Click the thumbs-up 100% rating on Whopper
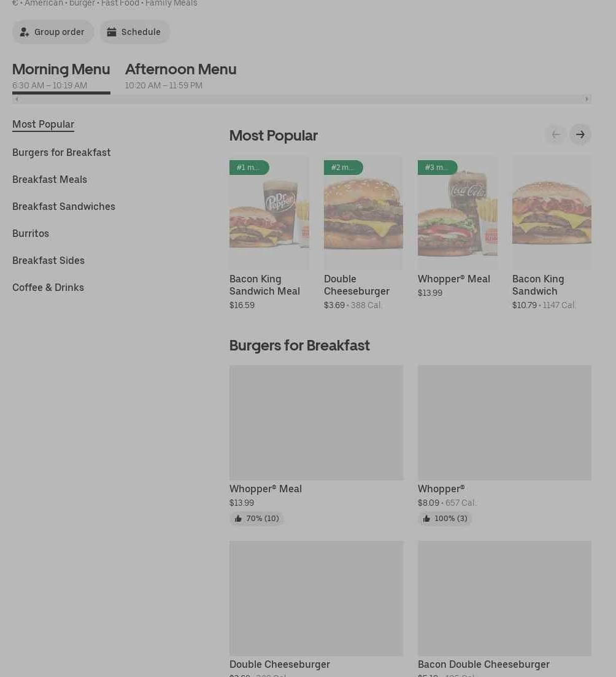This screenshot has height=677, width=616. pos(445,519)
